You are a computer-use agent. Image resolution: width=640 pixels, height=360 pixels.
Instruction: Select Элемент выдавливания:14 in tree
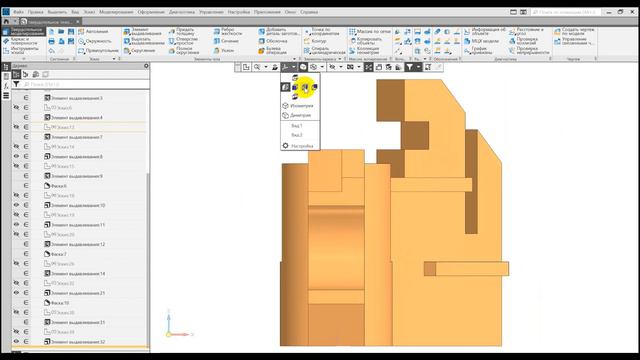[75, 273]
